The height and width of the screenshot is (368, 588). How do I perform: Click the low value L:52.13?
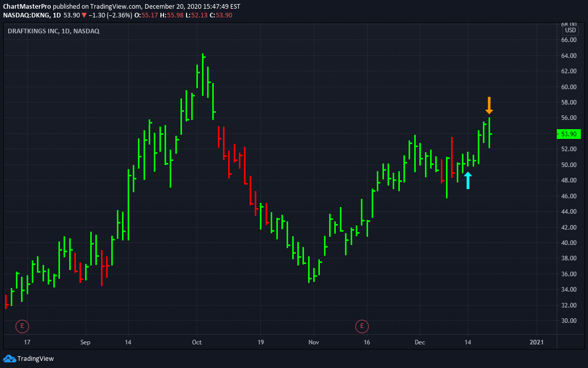point(196,15)
